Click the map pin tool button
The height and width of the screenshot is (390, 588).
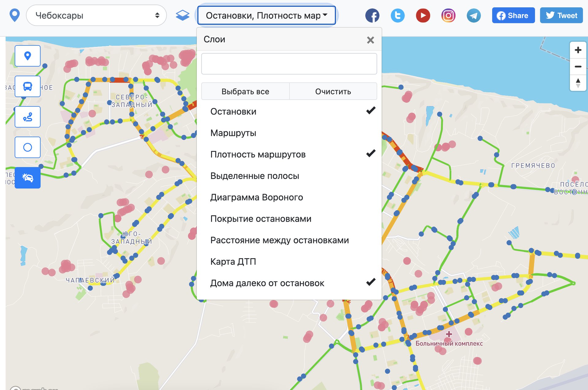pos(28,56)
